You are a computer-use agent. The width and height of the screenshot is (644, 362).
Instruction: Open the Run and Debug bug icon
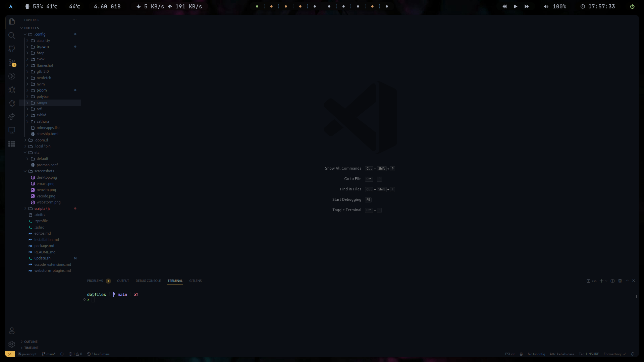point(12,90)
